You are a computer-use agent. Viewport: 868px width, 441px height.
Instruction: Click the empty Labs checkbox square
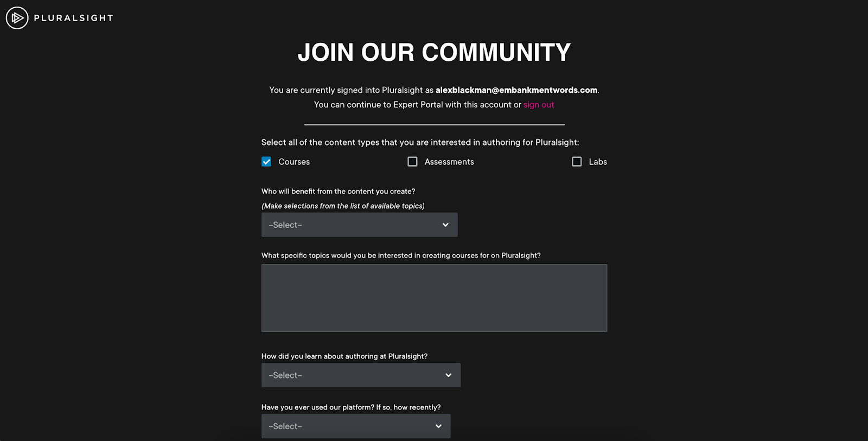[x=577, y=161]
